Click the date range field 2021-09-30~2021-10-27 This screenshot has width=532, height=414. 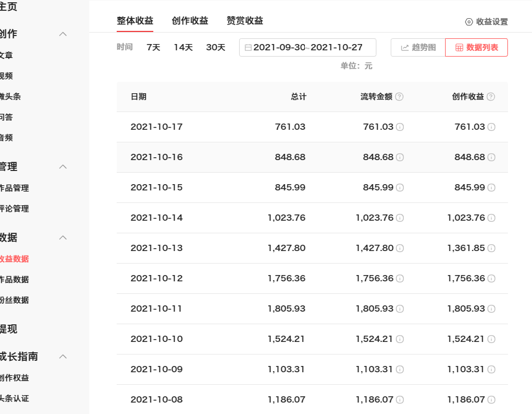(308, 47)
